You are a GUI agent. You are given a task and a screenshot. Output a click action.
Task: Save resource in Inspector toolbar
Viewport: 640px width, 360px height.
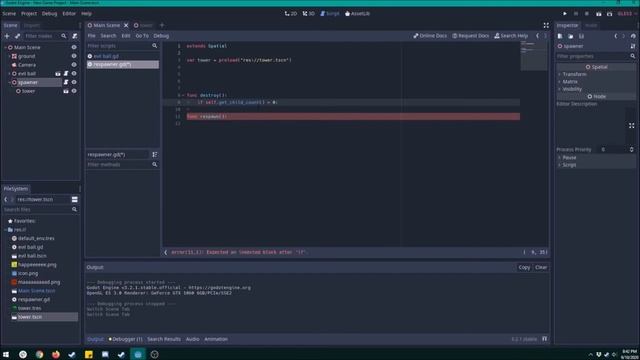coord(581,36)
